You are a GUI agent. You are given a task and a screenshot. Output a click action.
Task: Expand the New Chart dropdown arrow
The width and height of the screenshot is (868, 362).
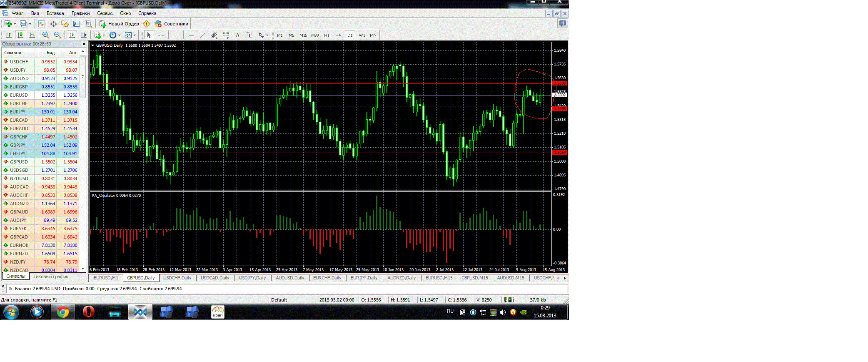15,24
